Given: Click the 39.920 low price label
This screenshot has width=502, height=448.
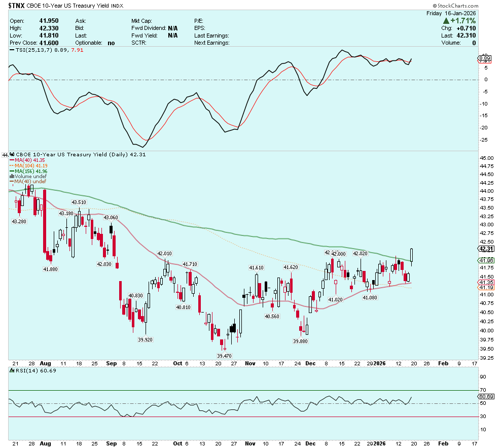Looking at the screenshot, I should pos(145,340).
